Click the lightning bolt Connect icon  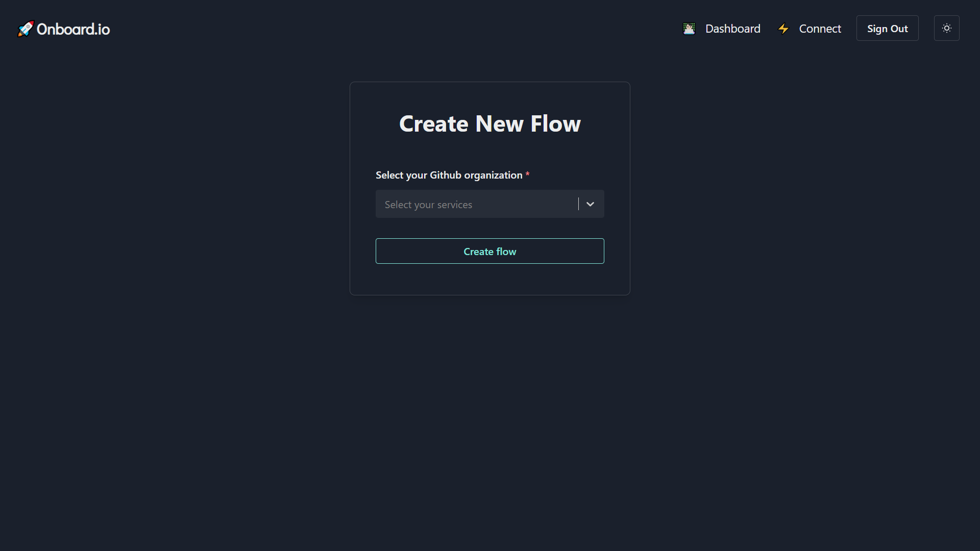pyautogui.click(x=783, y=29)
